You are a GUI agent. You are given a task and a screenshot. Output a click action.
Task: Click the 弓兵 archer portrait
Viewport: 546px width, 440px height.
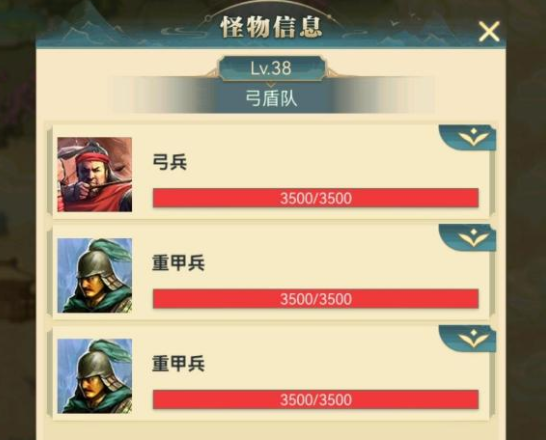95,174
